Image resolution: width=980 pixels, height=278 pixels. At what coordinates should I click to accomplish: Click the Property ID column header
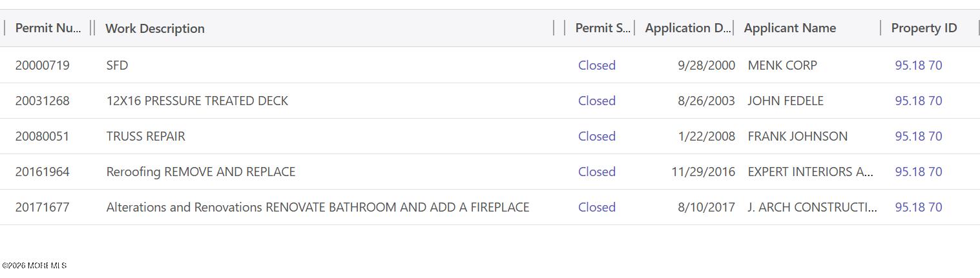pos(924,28)
